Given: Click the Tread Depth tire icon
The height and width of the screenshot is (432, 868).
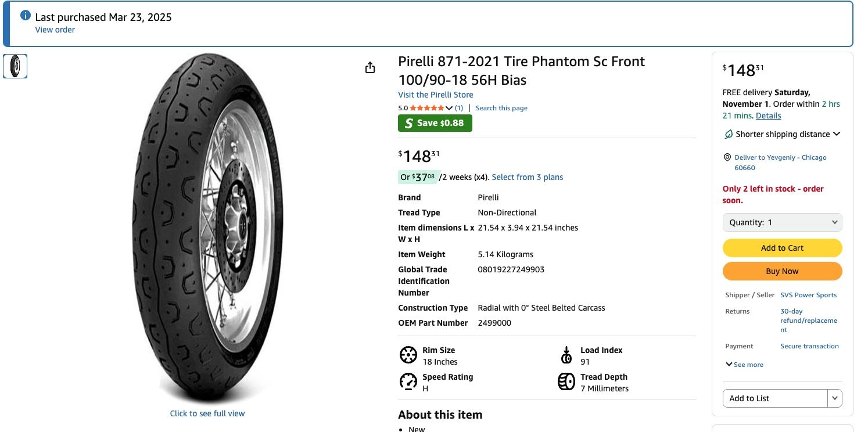Looking at the screenshot, I should 566,381.
